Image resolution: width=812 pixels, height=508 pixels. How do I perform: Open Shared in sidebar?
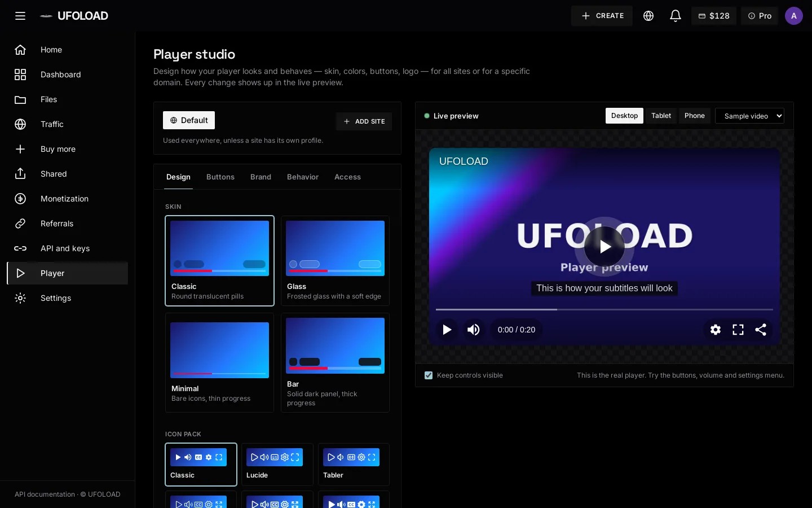point(68,174)
